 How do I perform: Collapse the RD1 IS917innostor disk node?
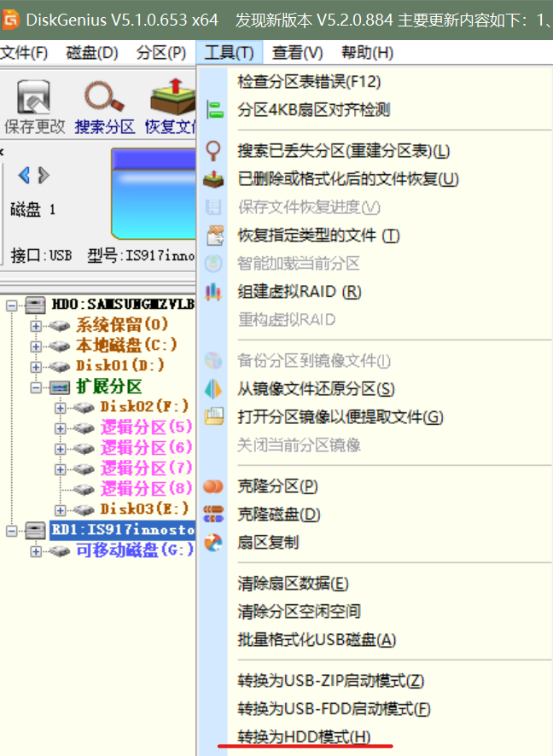(12, 531)
